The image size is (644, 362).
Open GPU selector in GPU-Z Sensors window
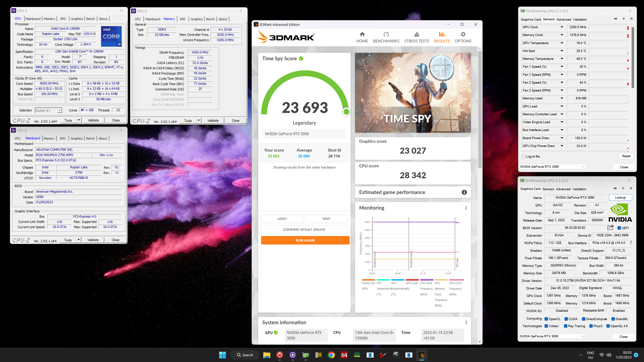tap(552, 167)
